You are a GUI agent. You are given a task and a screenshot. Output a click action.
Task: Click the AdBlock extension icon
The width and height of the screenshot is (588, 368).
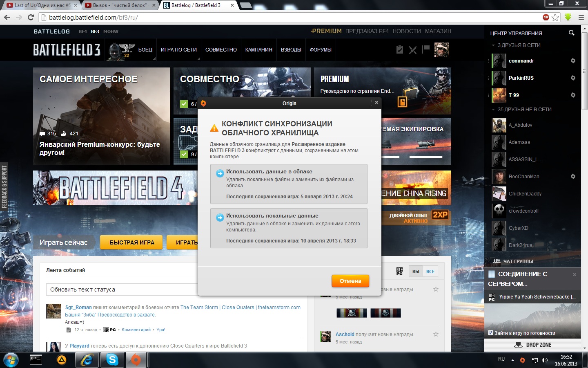click(546, 17)
